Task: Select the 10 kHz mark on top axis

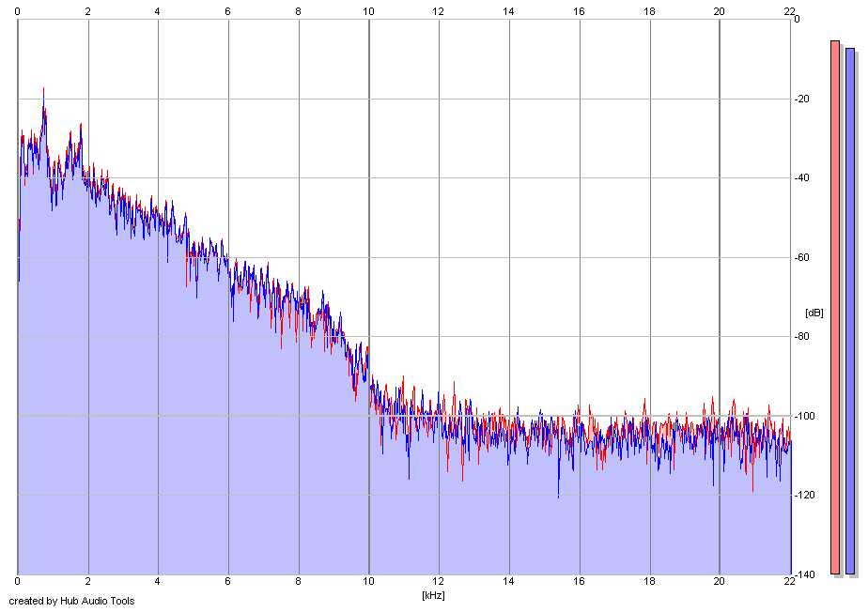Action: coord(368,10)
